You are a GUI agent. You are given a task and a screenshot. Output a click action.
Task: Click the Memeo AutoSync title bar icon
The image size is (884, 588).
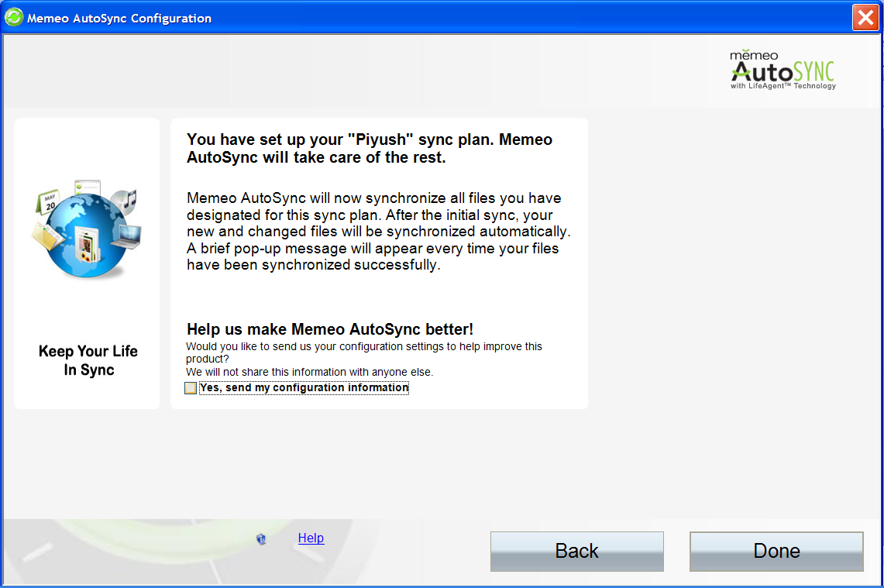[13, 18]
